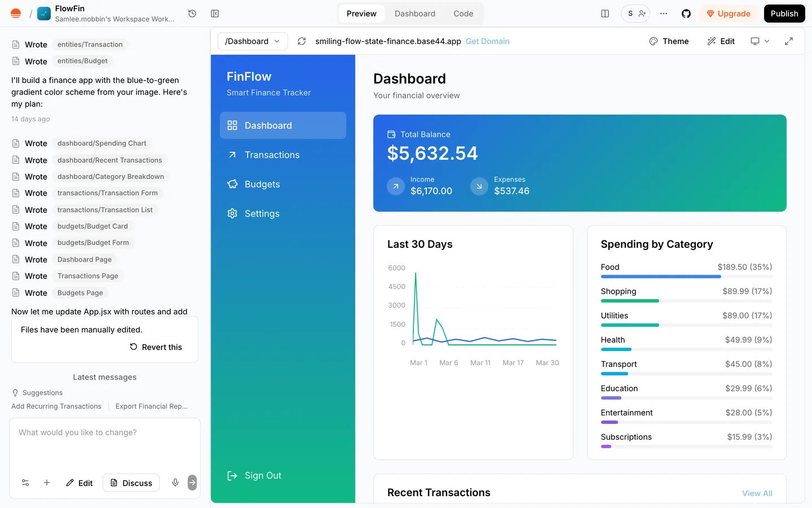Toggle the split view layout icon
The image size is (812, 508).
[605, 14]
